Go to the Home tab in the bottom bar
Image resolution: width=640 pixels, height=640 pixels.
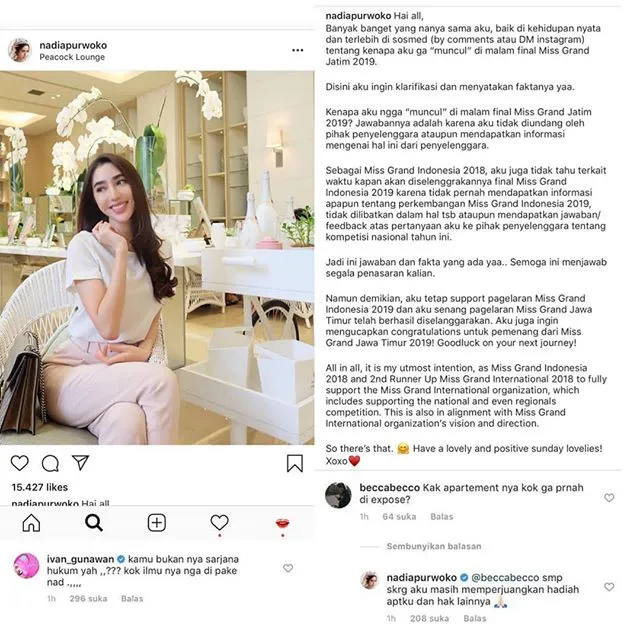[31, 522]
